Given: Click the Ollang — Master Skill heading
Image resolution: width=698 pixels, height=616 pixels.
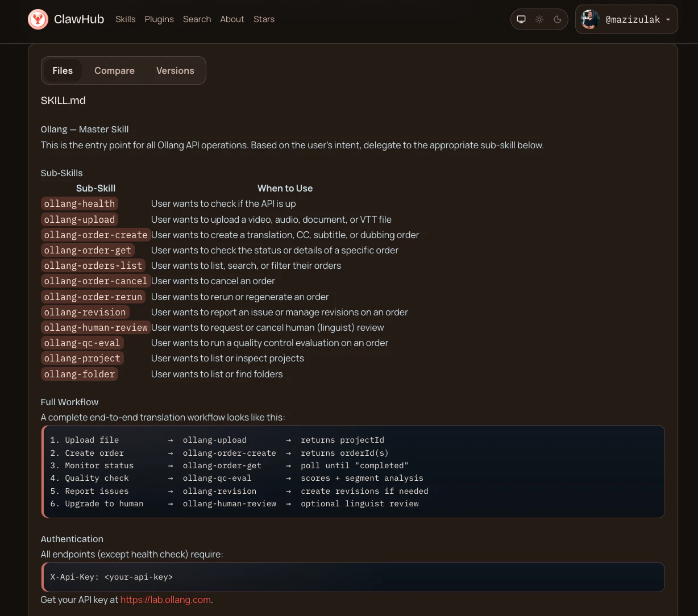Looking at the screenshot, I should pos(85,130).
